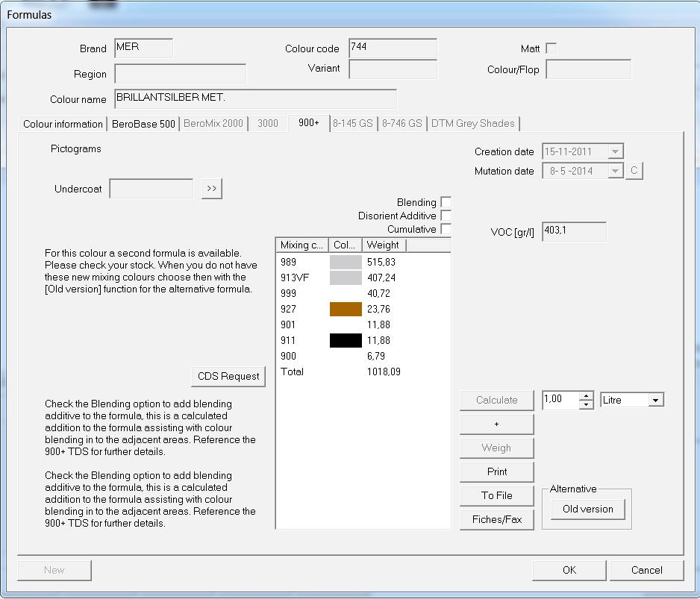
Task: Click the CDS Request button
Action: pos(228,376)
